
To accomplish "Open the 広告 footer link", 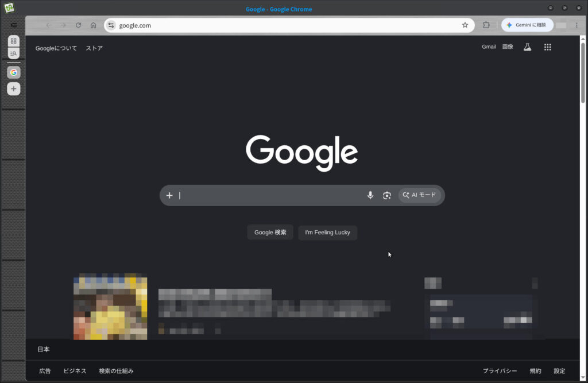I will pos(45,371).
